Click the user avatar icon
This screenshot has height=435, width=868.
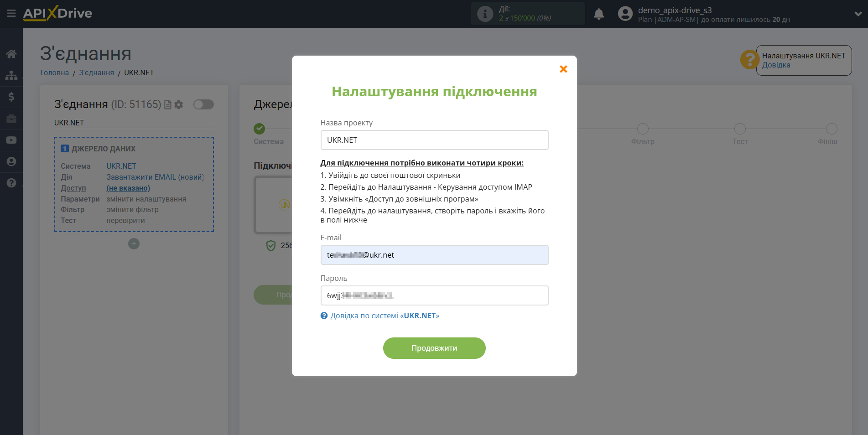625,14
